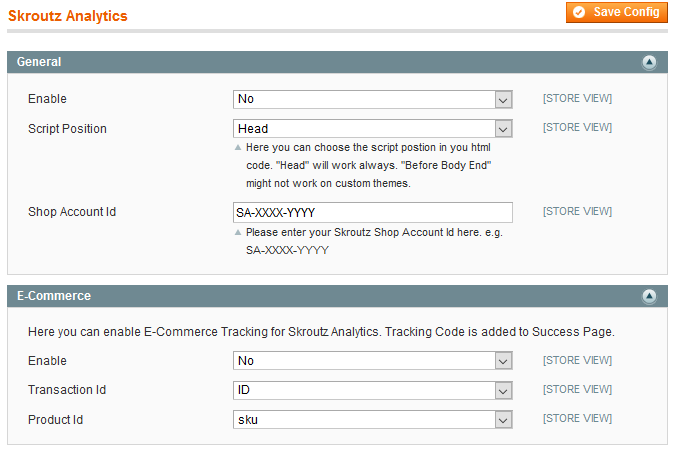Click the dropdown arrow of Script Position

503,129
